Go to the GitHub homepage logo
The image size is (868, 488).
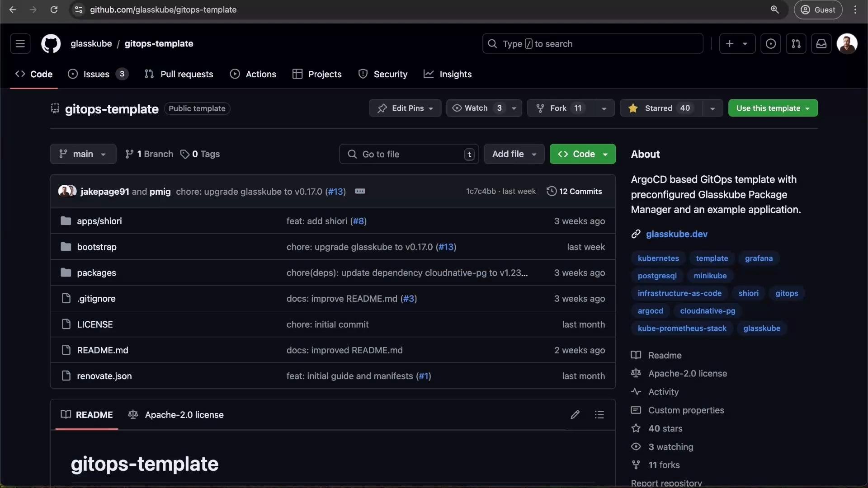[51, 44]
